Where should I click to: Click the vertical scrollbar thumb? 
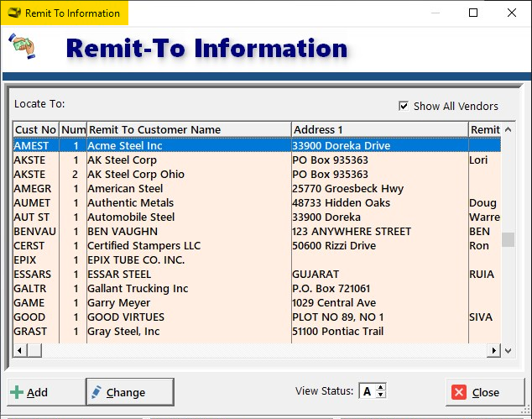coord(508,239)
